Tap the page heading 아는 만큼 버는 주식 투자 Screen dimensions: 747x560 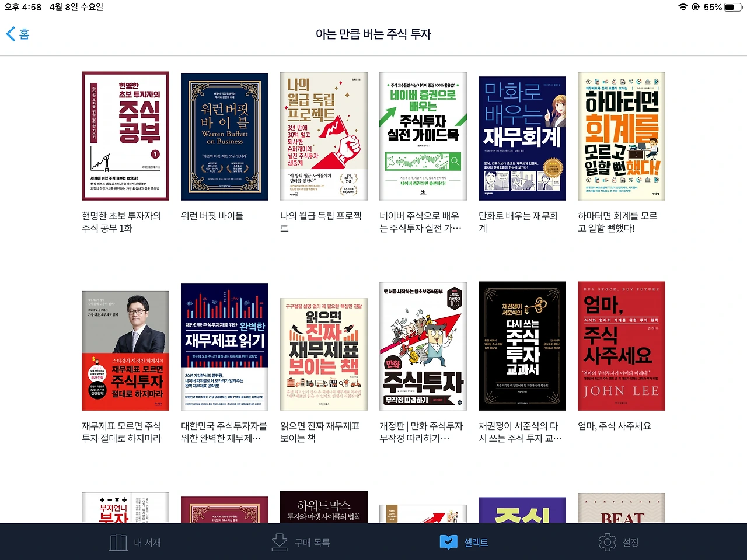coord(373,34)
